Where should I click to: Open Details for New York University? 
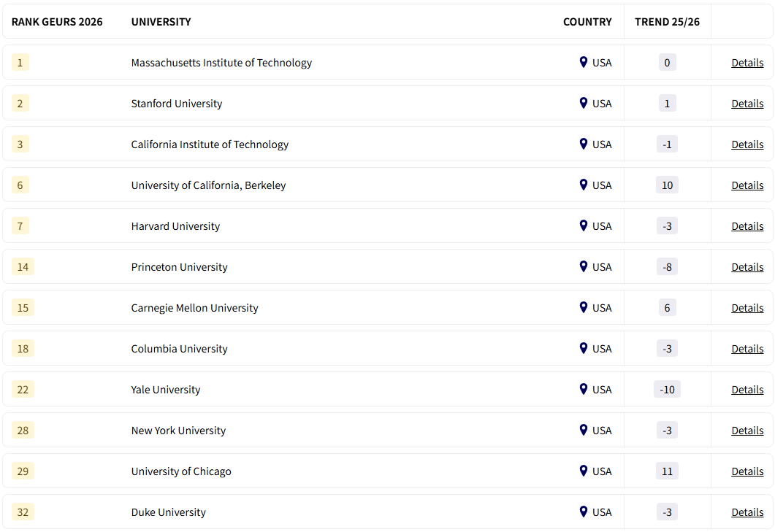point(747,430)
